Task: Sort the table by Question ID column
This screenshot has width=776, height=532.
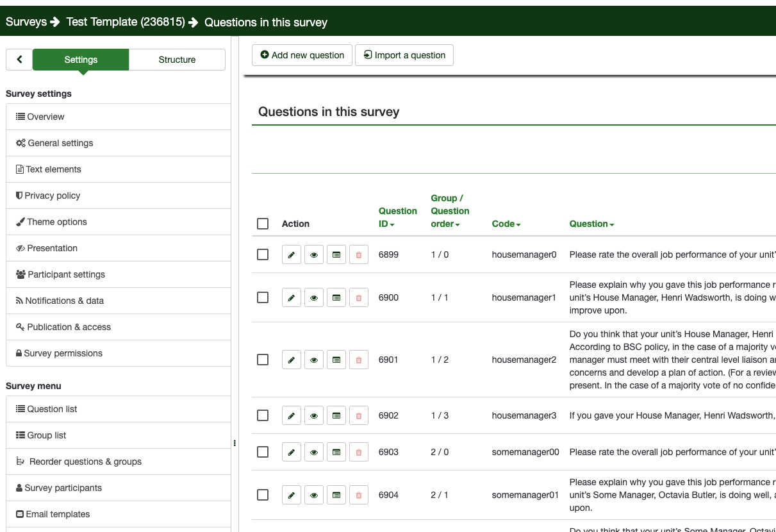Action: click(x=397, y=217)
